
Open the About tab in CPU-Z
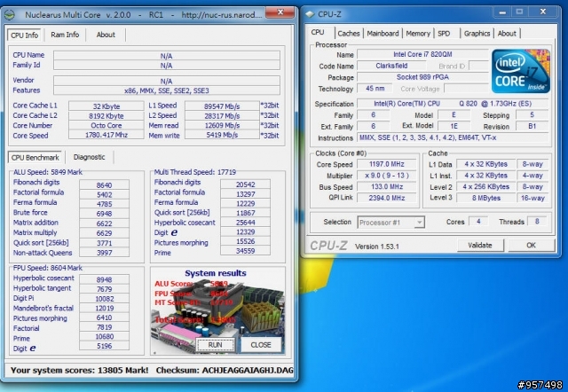point(507,34)
